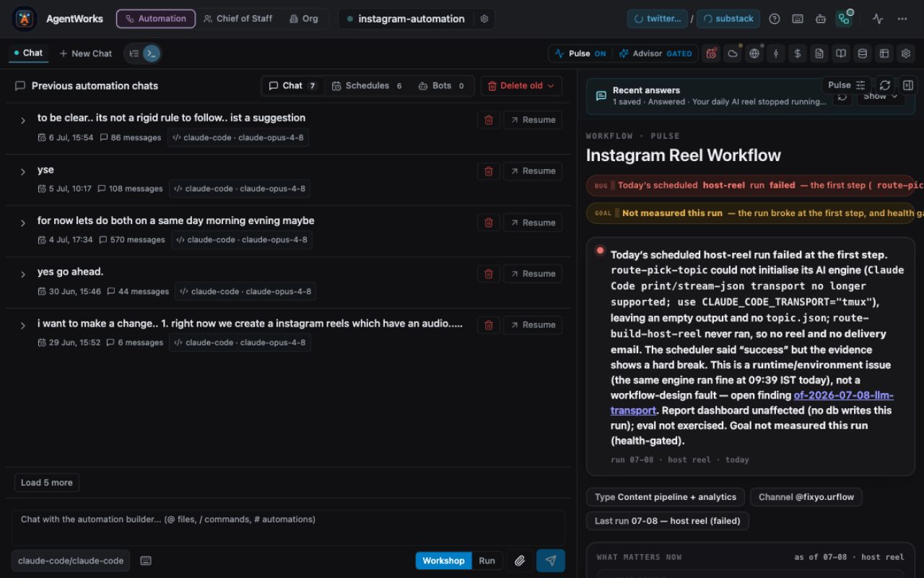Delete the '29 Jun, 15:52' chat
924x578 pixels.
coord(489,325)
